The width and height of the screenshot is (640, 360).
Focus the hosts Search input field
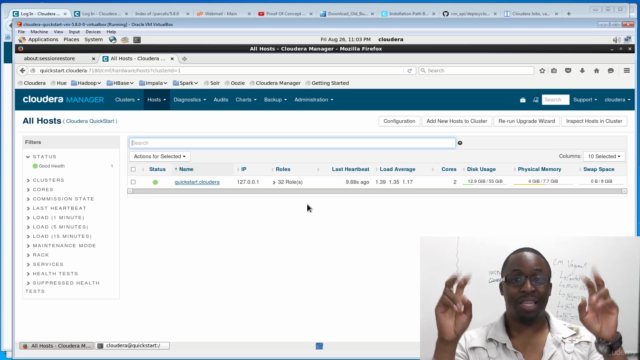click(x=292, y=143)
